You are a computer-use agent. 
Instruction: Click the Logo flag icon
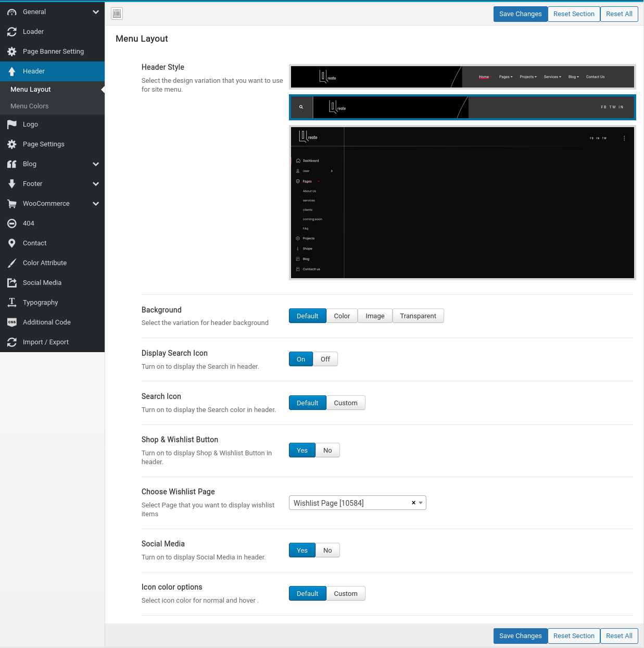point(12,124)
